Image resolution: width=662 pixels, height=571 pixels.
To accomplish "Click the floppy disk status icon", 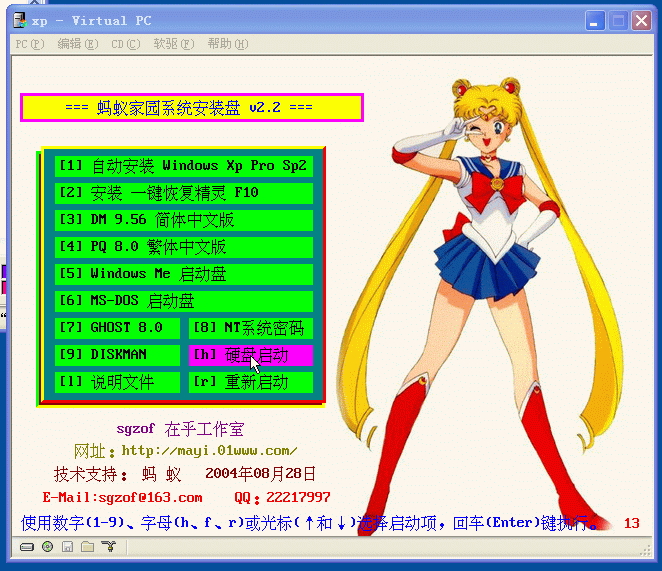I will pyautogui.click(x=68, y=547).
